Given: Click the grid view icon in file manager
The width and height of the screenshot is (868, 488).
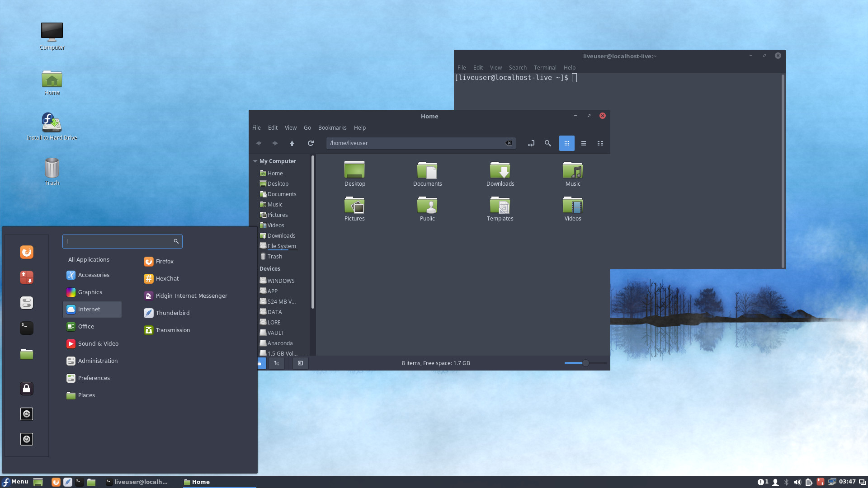Looking at the screenshot, I should (566, 143).
